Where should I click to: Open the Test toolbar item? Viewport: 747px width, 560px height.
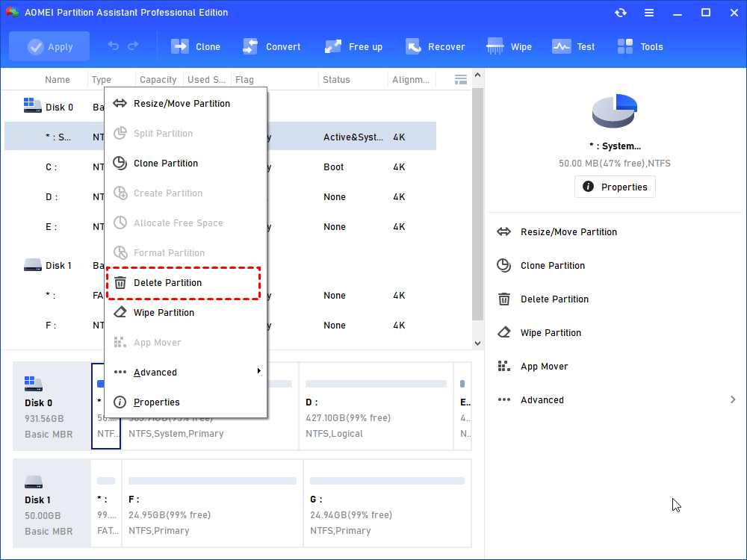[x=573, y=46]
